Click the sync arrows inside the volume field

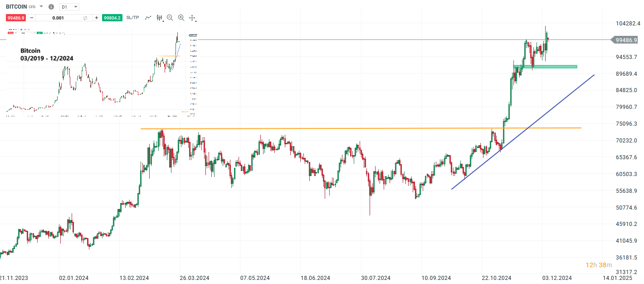coord(85,18)
